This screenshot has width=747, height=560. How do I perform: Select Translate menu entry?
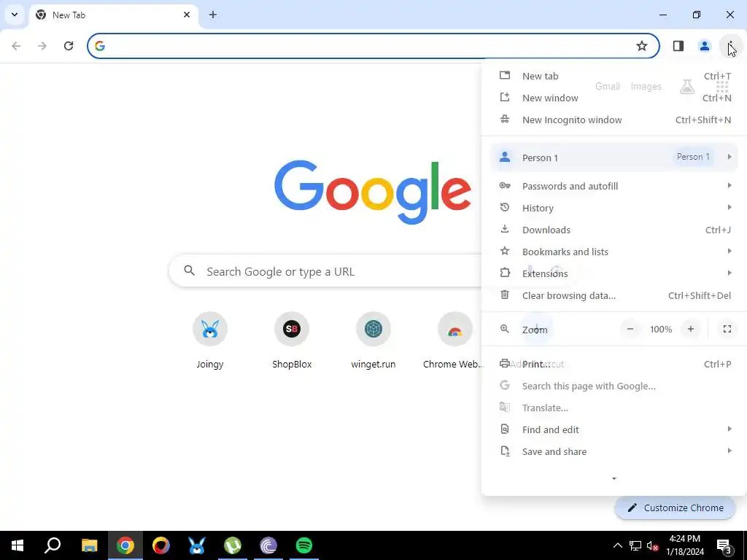(614, 408)
